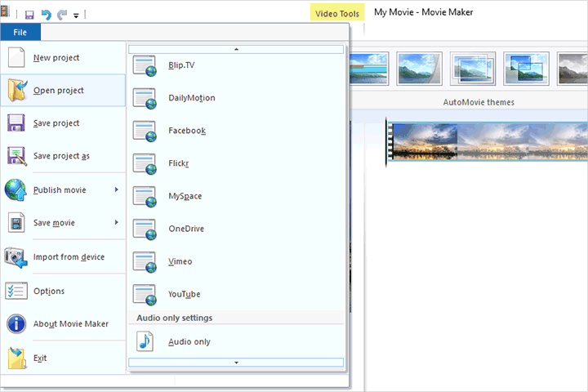Click the Facebook publish icon
This screenshot has width=588, height=392.
pos(145,131)
